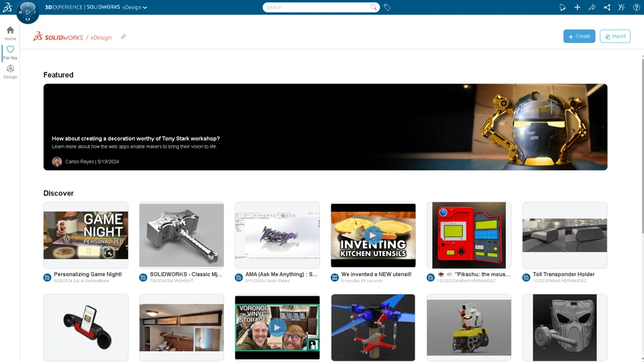The height and width of the screenshot is (362, 644).
Task: Open Toll Transponder Holder title
Action: pos(563,274)
